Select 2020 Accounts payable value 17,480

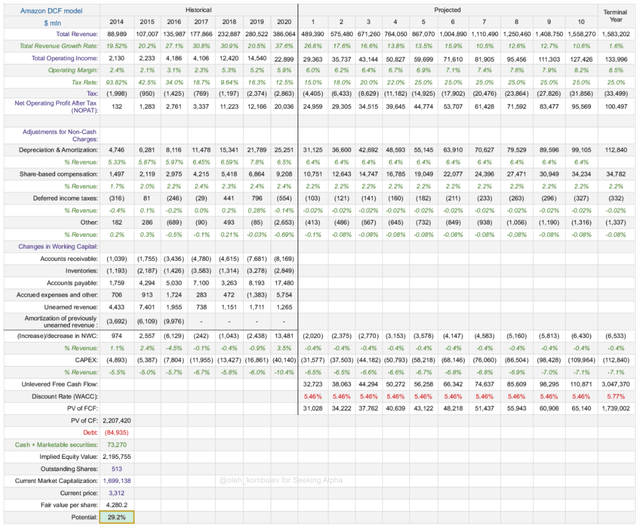click(x=284, y=283)
